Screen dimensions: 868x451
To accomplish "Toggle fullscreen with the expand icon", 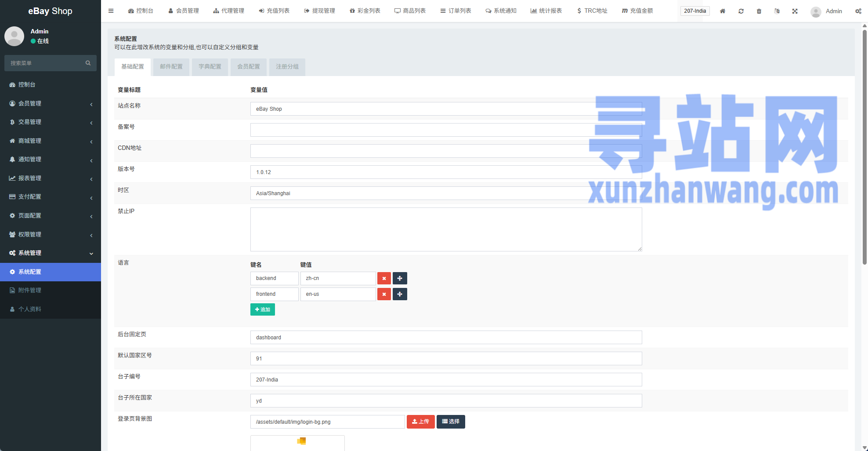I will pyautogui.click(x=795, y=11).
